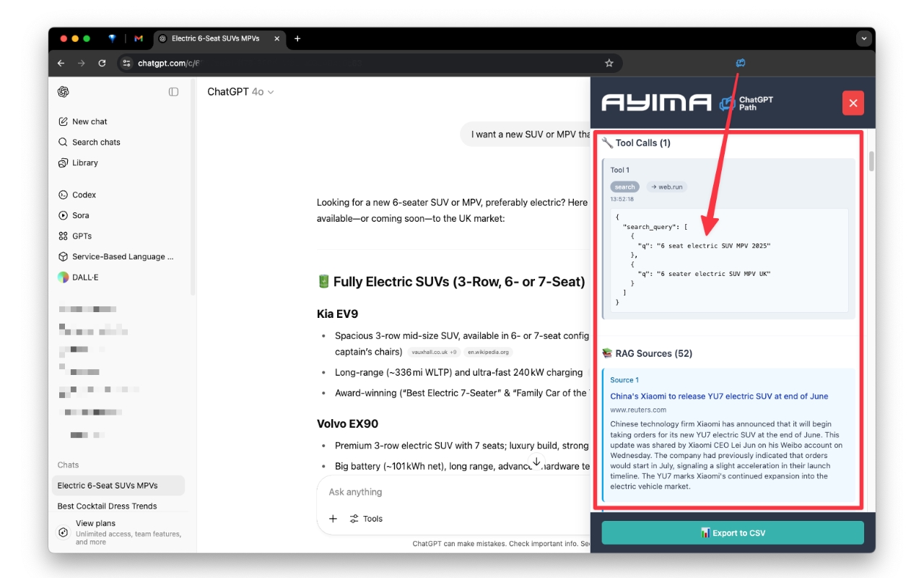Screen dimensions: 924x578
Task: Open Codex from the sidebar
Action: 77,195
